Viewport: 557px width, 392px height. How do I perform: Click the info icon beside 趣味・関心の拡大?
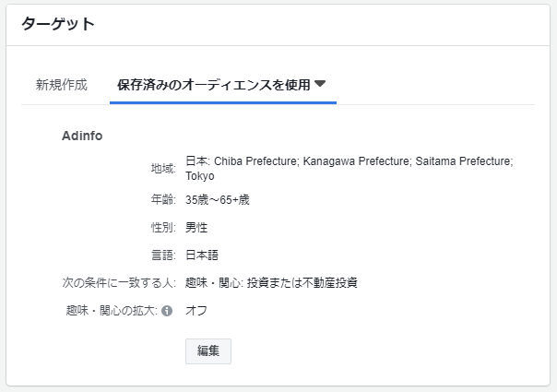tap(167, 311)
